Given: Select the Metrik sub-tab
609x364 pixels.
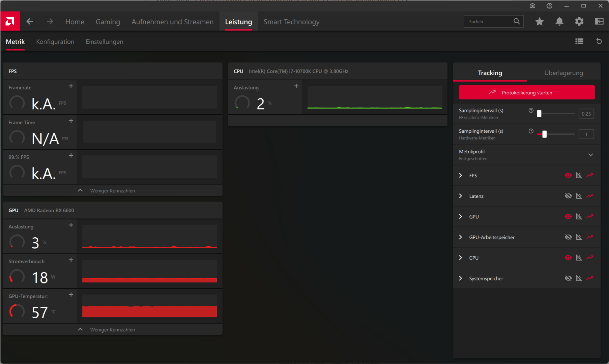Looking at the screenshot, I should tap(15, 41).
